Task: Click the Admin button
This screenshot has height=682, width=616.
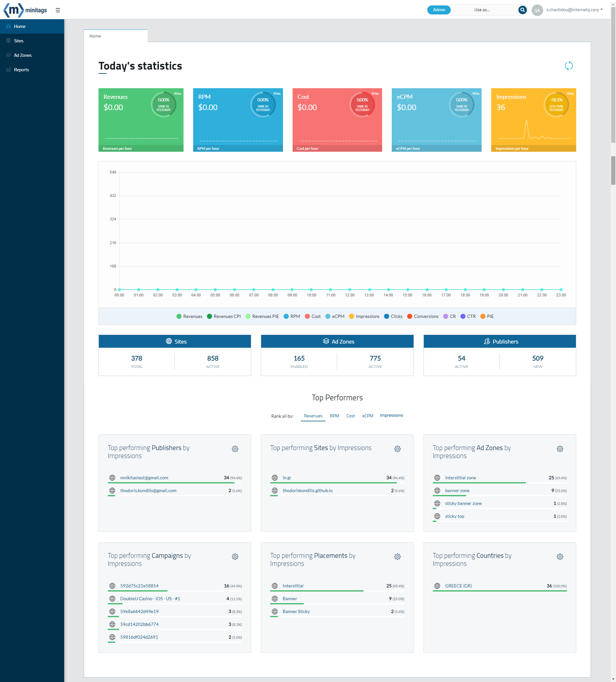Action: [x=439, y=10]
